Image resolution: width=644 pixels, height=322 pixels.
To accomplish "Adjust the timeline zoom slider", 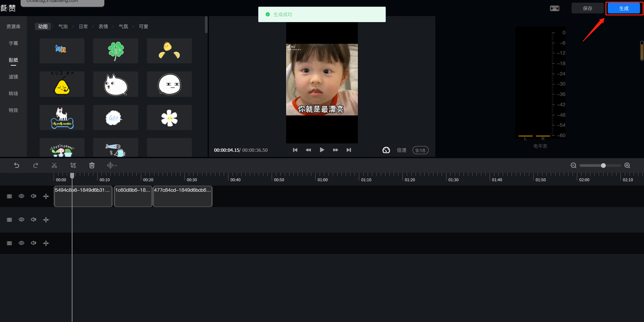I will click(x=603, y=166).
